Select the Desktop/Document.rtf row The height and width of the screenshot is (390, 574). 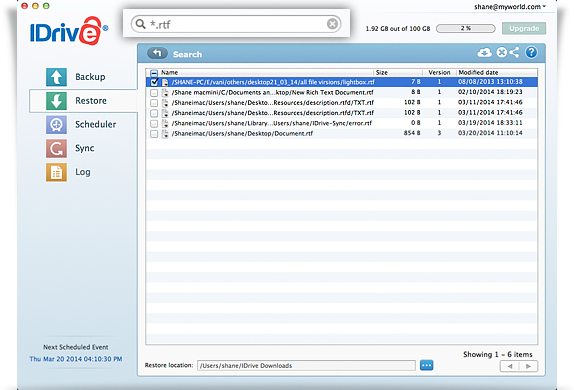click(342, 133)
